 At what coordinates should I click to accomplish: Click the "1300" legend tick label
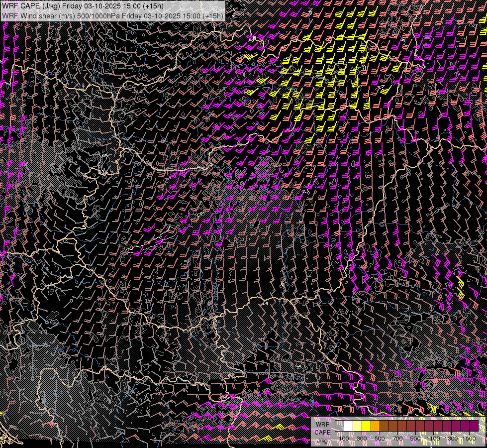[x=451, y=439]
